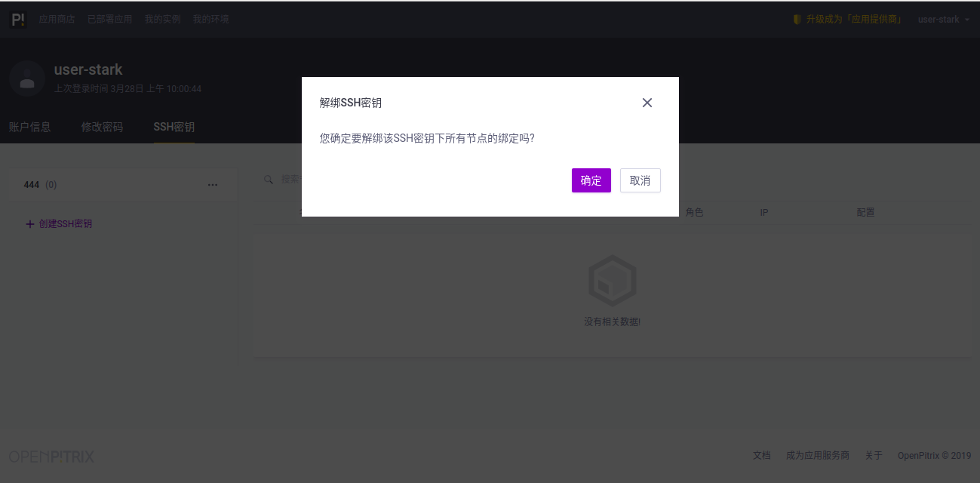Open the 文档 footer link
The width and height of the screenshot is (980, 483).
coord(761,455)
